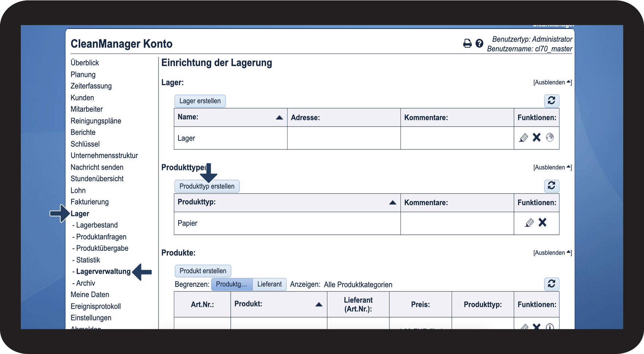Sort warehouses by Name column arrow
644x354 pixels.
[279, 117]
